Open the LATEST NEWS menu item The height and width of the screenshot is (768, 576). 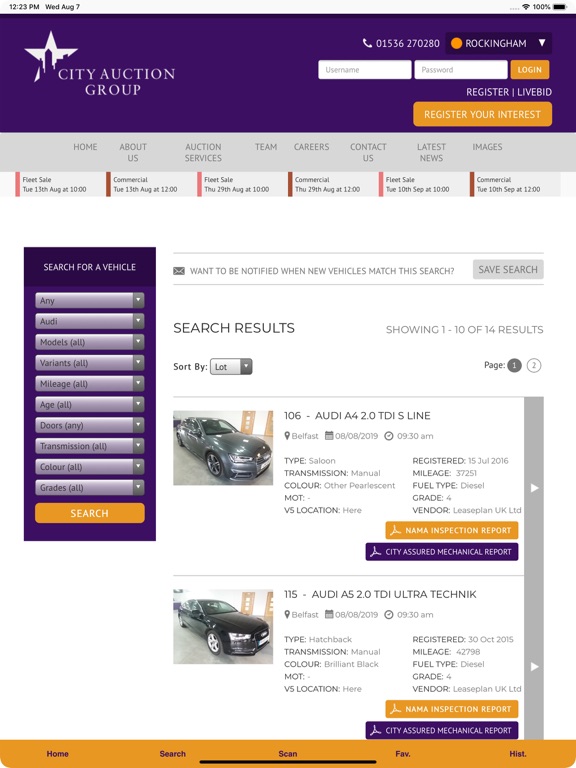click(x=432, y=152)
